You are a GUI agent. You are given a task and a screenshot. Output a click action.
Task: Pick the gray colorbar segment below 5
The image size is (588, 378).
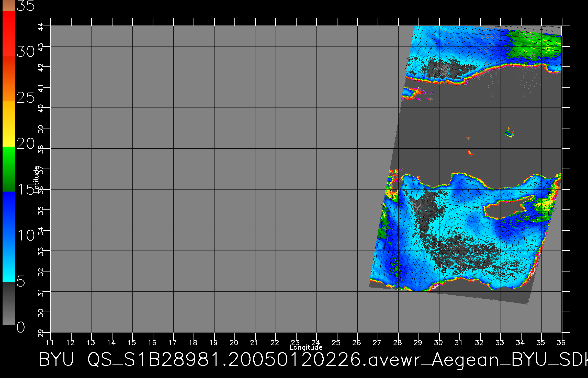[x=9, y=303]
